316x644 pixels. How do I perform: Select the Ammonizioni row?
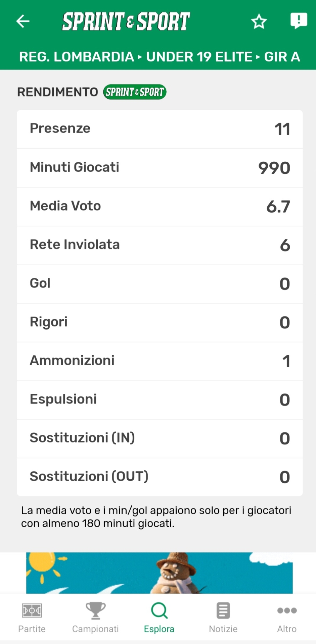160,361
